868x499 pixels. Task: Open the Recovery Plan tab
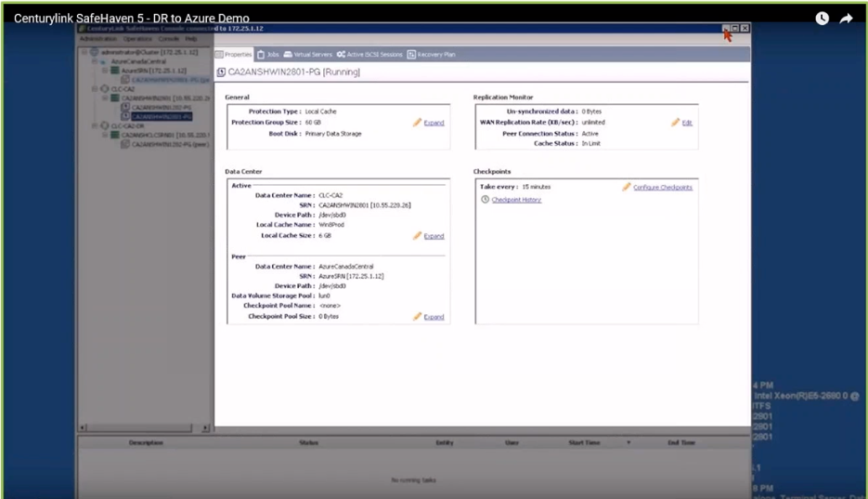tap(432, 54)
